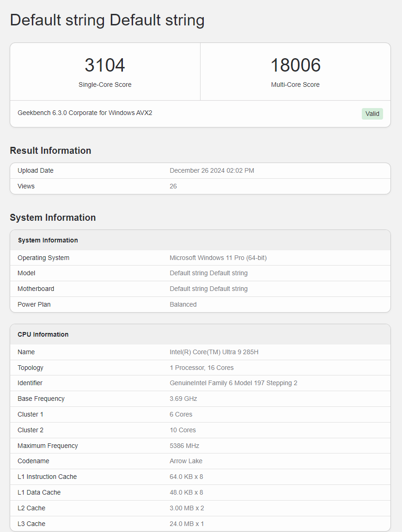Click the Upload Date row
Image resolution: width=402 pixels, height=532 pixels.
[36, 170]
